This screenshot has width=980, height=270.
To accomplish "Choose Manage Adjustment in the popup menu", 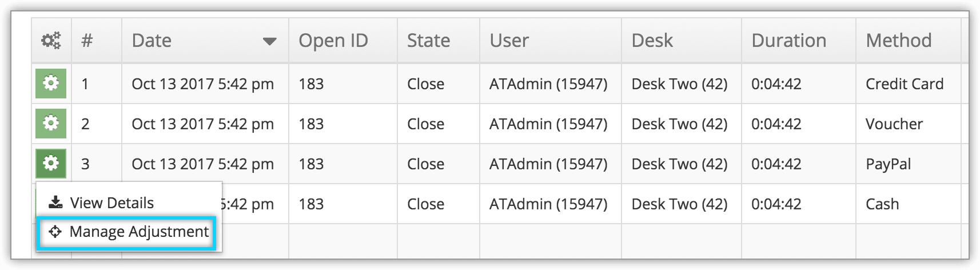I will [126, 232].
